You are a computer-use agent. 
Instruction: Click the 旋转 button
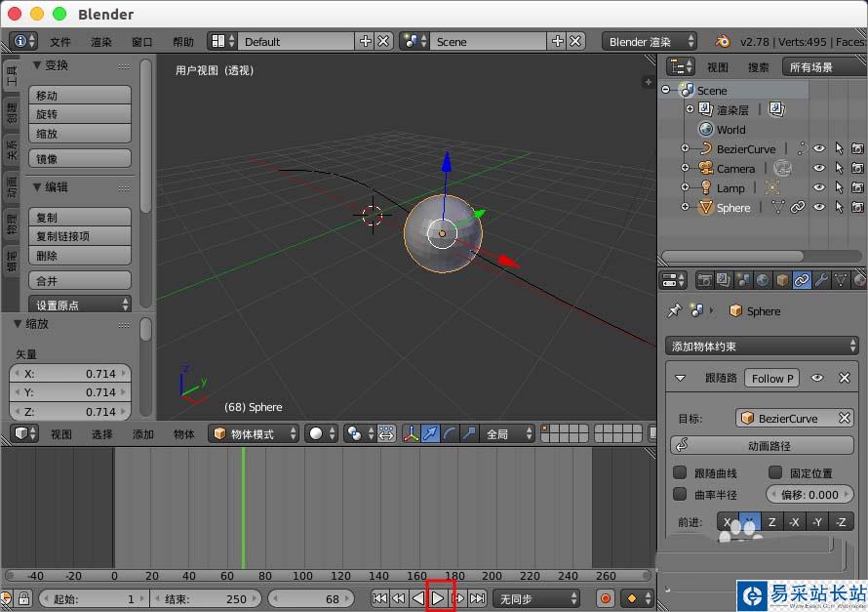click(x=80, y=114)
